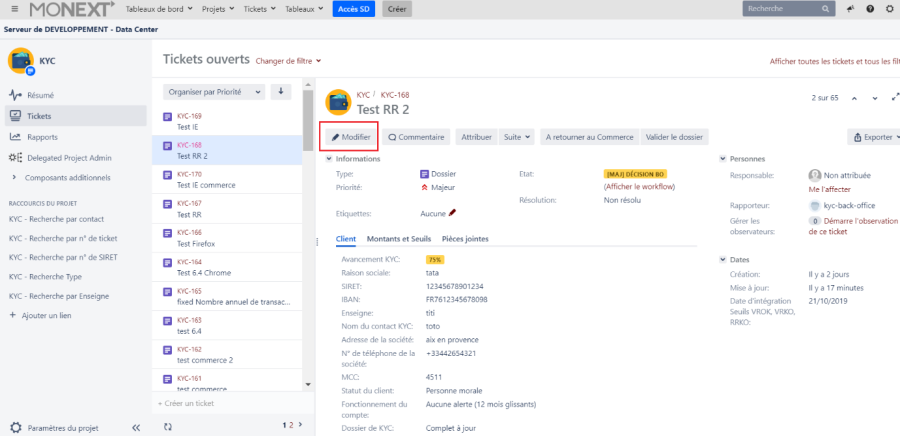The width and height of the screenshot is (900, 436).
Task: Click the Me l'affecter link
Action: tap(829, 189)
